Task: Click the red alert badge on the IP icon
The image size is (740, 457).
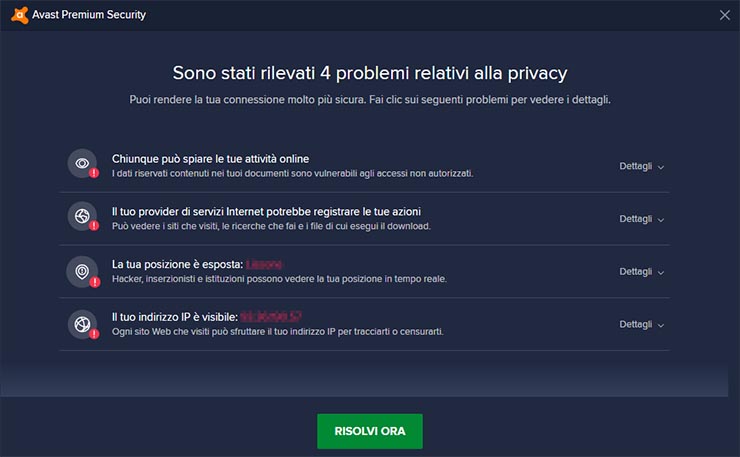Action: coord(94,334)
